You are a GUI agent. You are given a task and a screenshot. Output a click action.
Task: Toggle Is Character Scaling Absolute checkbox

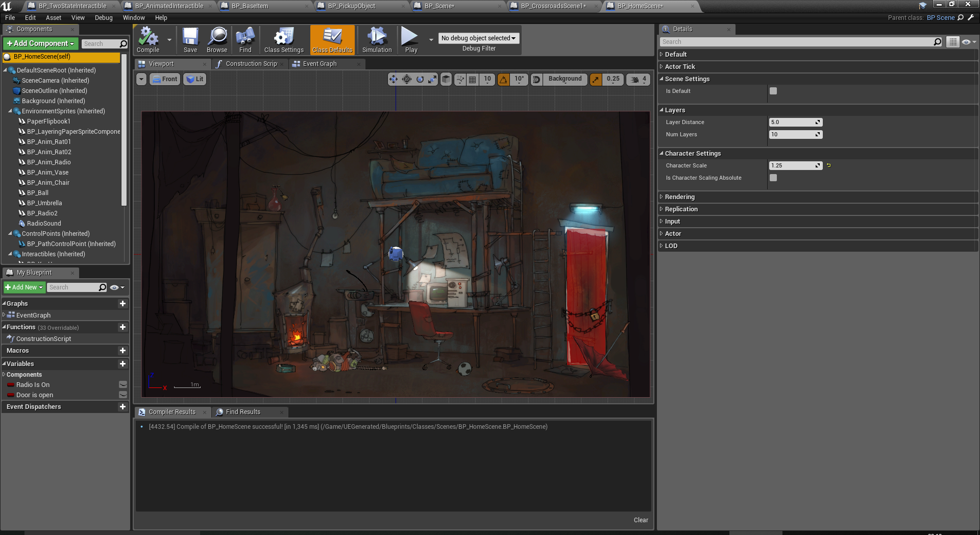773,178
